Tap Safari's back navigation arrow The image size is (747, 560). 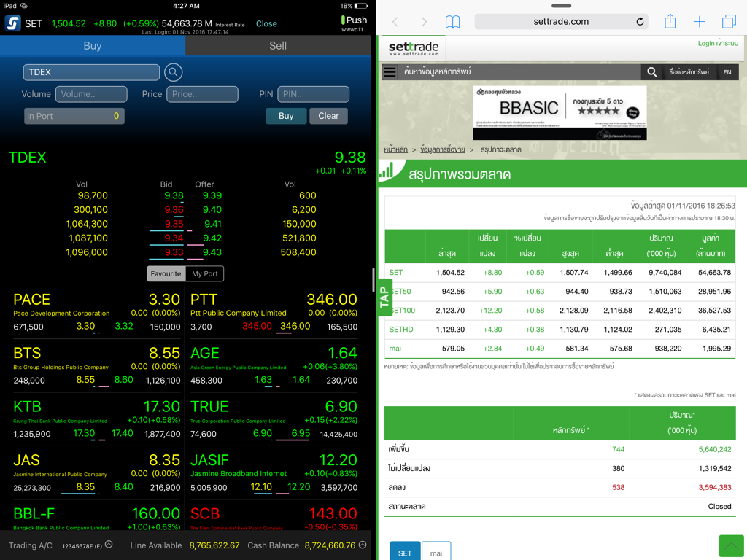coord(394,21)
